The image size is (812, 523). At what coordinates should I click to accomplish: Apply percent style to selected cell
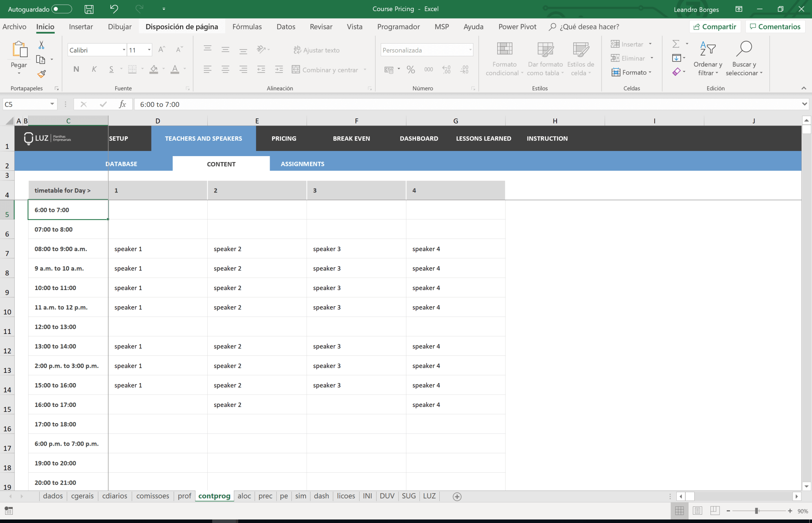(410, 69)
